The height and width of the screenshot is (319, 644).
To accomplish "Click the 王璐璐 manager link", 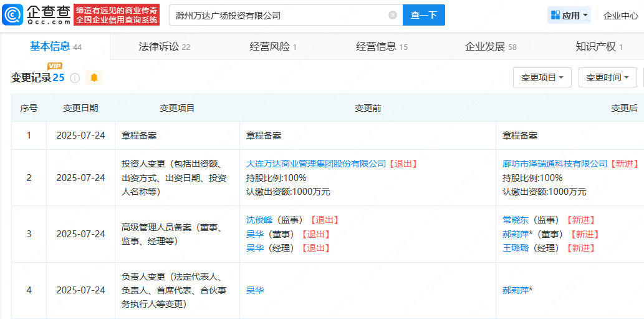I will point(516,248).
